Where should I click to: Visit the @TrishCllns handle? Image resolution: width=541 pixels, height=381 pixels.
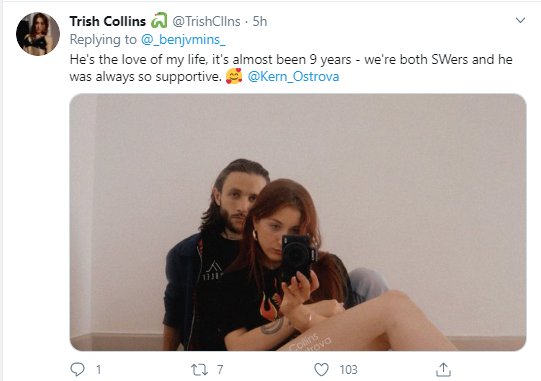click(206, 21)
